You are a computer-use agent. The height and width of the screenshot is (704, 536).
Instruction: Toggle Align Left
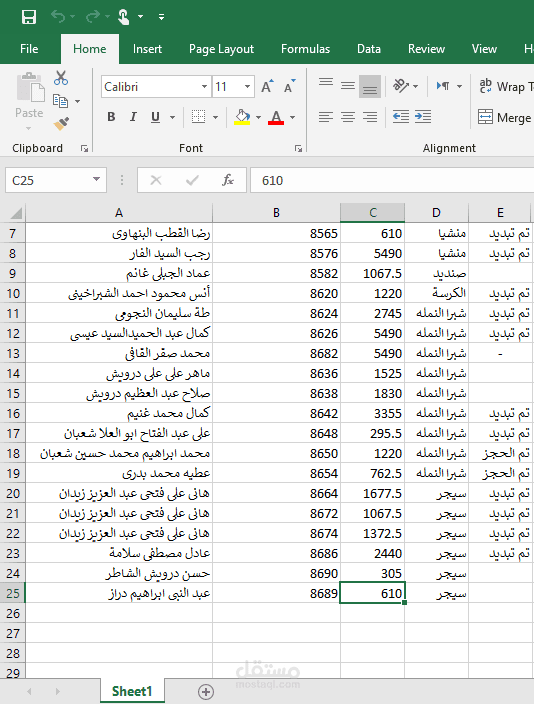[x=326, y=117]
